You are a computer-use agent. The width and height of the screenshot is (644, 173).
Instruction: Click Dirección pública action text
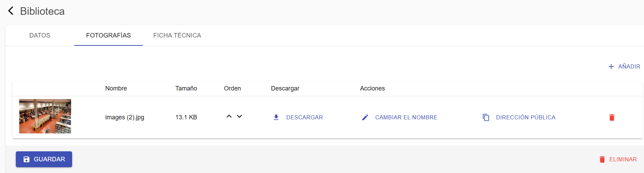click(x=526, y=117)
